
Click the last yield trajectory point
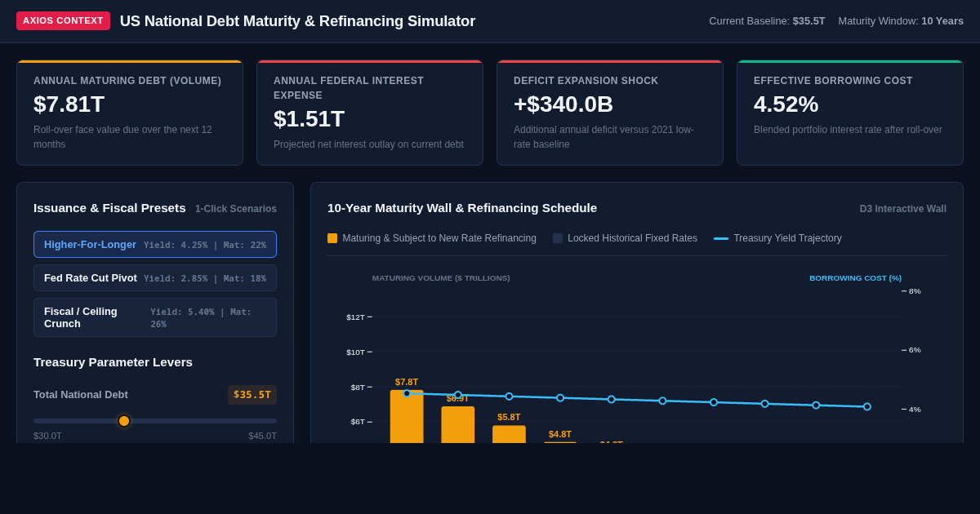pos(867,406)
